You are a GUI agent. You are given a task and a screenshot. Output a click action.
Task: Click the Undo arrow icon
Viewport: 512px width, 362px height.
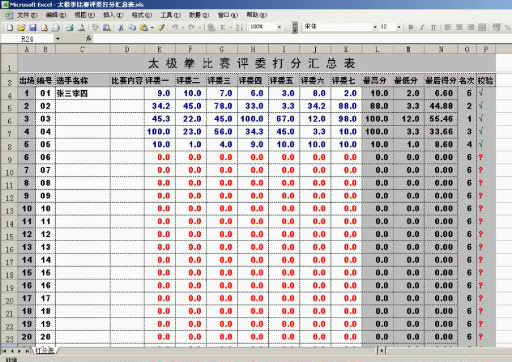click(x=175, y=28)
